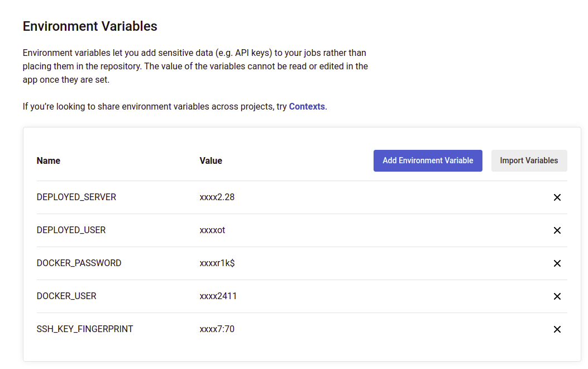Image resolution: width=588 pixels, height=369 pixels.
Task: Delete the DEPLOYED_SERVER variable
Action: (557, 197)
